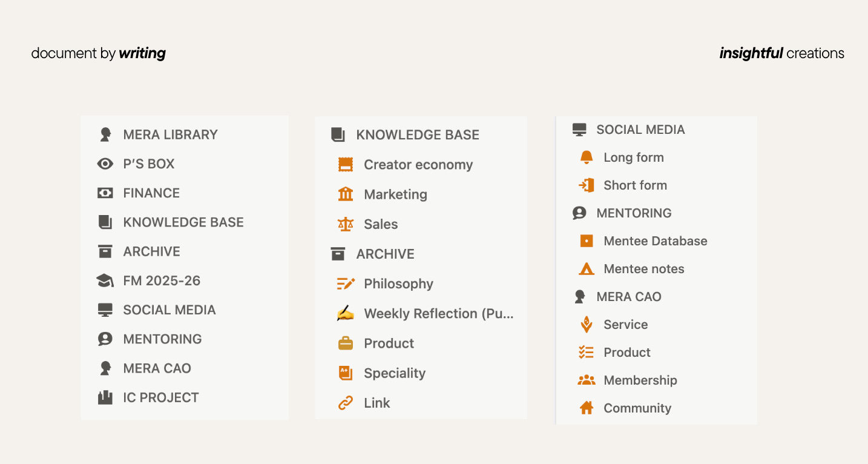868x464 pixels.
Task: Click the MENTORING heading in right panel
Action: point(634,213)
